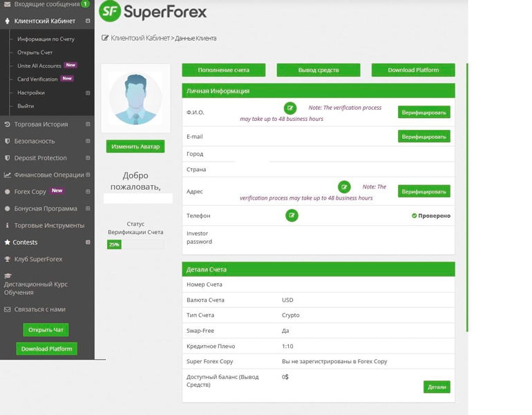Click top Download Platform button
Image resolution: width=532 pixels, height=415 pixels.
point(413,70)
